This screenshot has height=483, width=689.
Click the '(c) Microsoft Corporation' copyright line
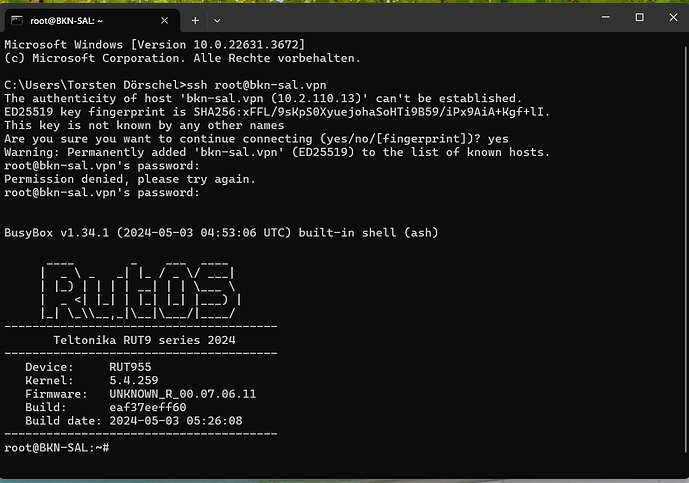(182, 58)
